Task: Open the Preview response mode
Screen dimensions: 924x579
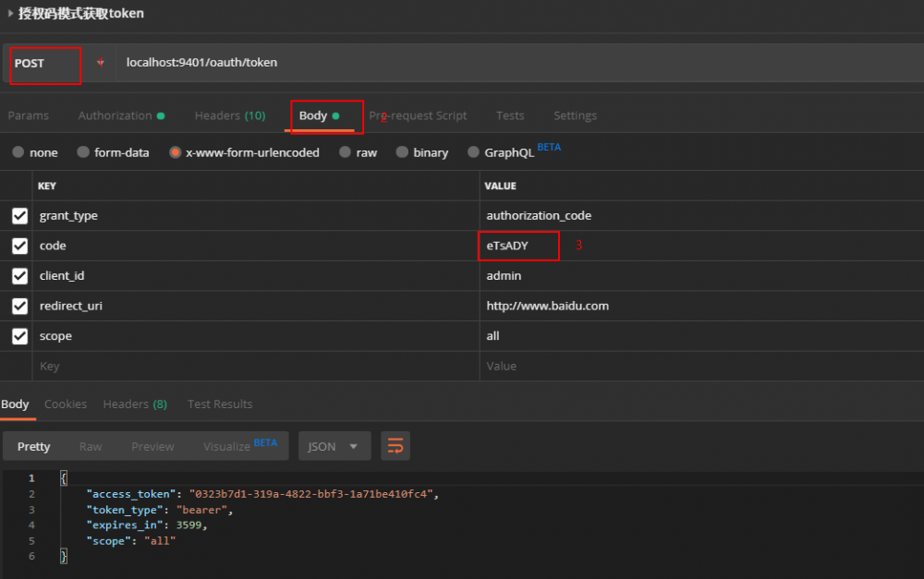Action: coord(152,446)
